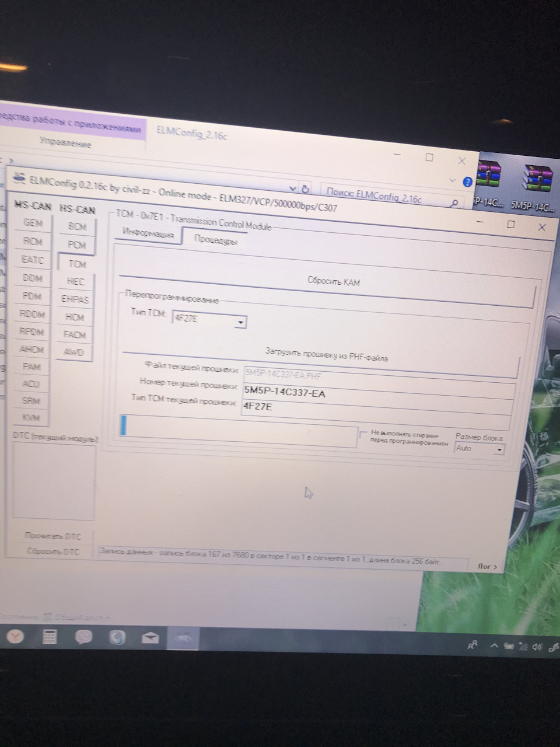560x747 pixels.
Task: Select the KVM module tab
Action: [x=32, y=417]
